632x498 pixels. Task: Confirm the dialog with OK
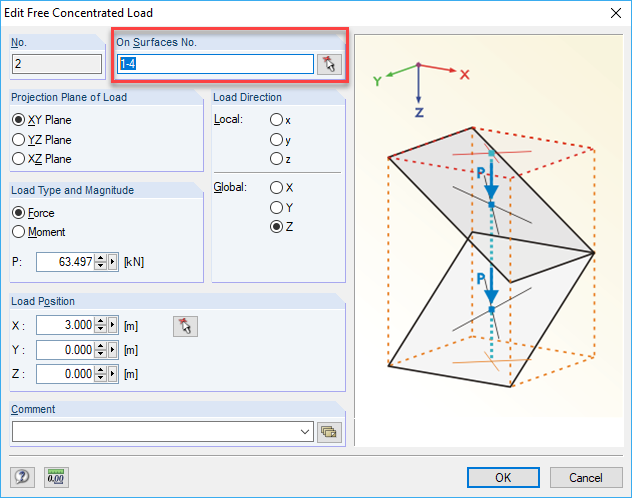(x=503, y=477)
